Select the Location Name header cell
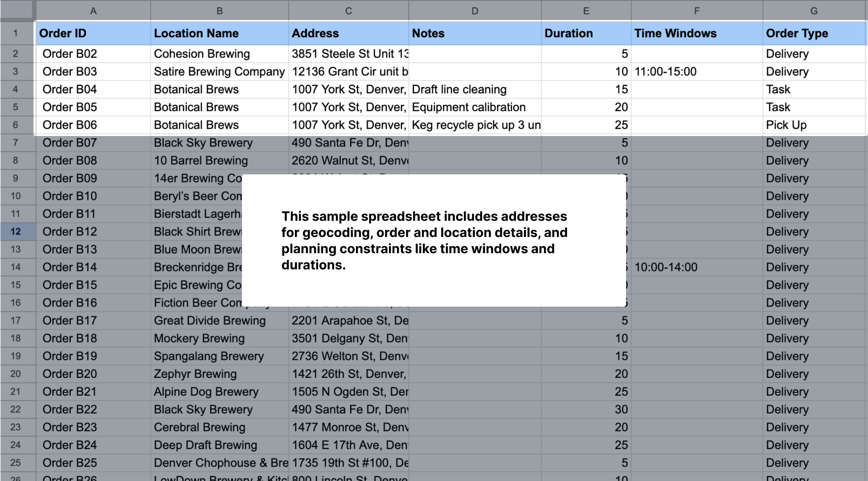The width and height of the screenshot is (868, 481). click(219, 33)
